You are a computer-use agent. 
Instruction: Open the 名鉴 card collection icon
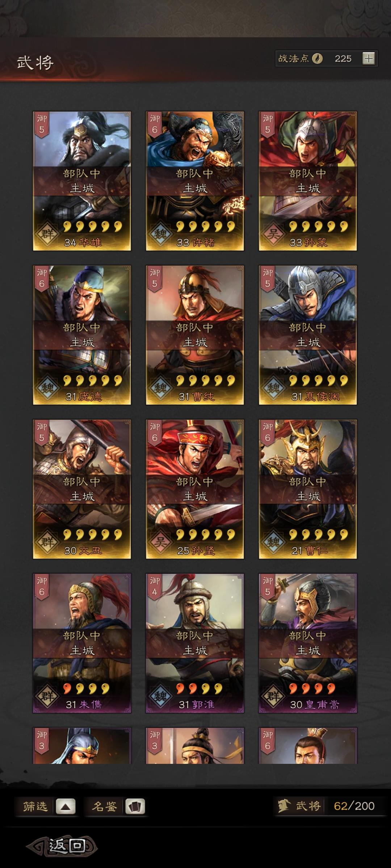point(135,806)
